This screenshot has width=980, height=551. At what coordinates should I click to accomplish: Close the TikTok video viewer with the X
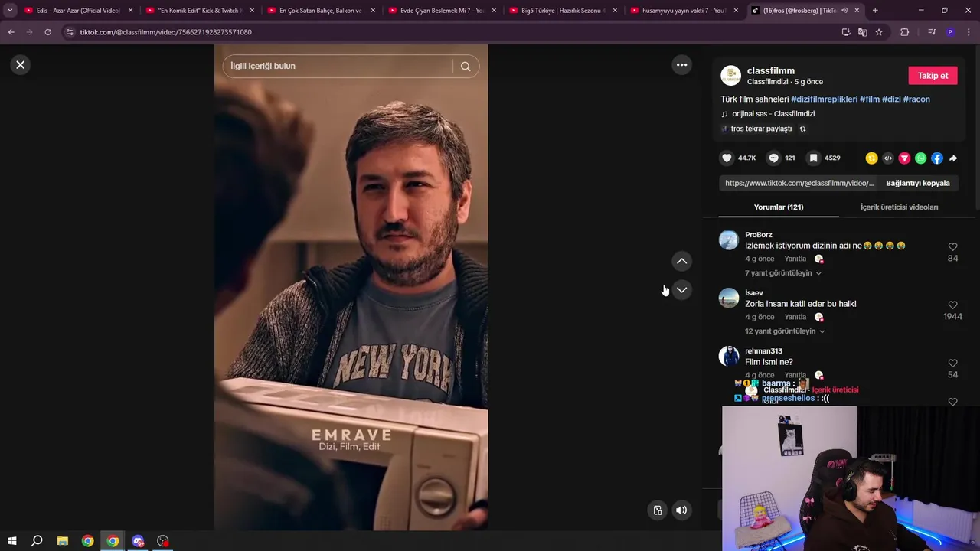pyautogui.click(x=21, y=65)
